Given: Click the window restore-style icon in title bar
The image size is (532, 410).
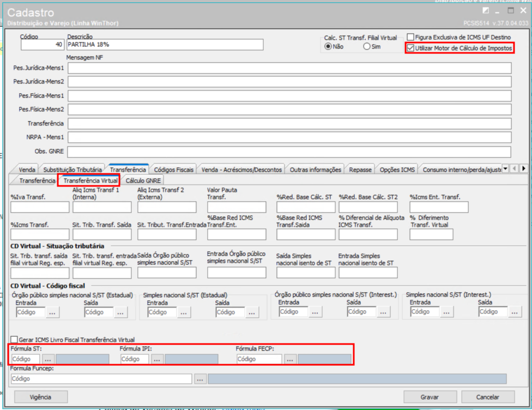Looking at the screenshot, I should [486, 10].
